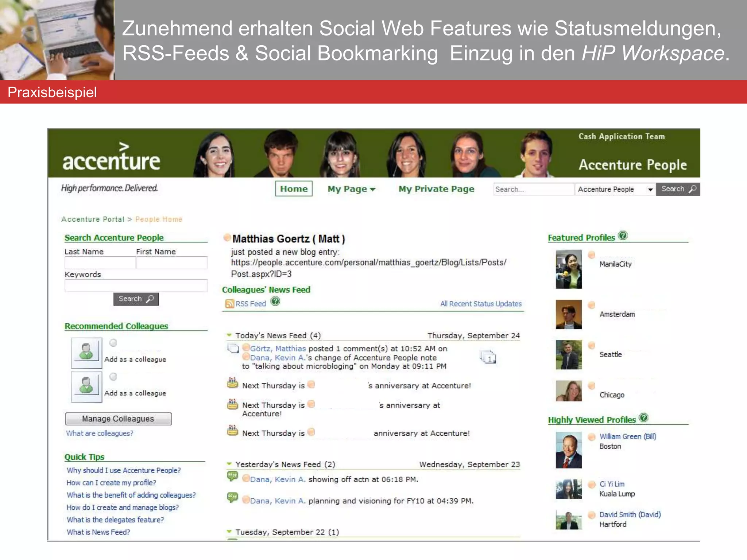Open My Private Page tab
Image resolution: width=747 pixels, height=560 pixels.
436,189
